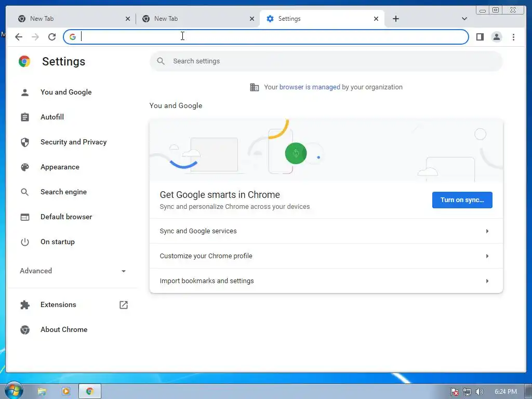This screenshot has height=399, width=532.
Task: Open Search engine settings
Action: [63, 192]
